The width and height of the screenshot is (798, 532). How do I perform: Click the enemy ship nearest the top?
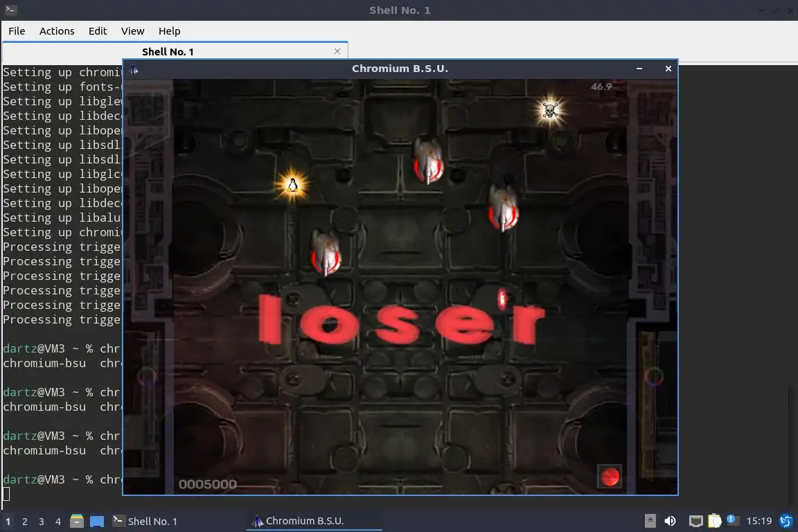(x=428, y=161)
